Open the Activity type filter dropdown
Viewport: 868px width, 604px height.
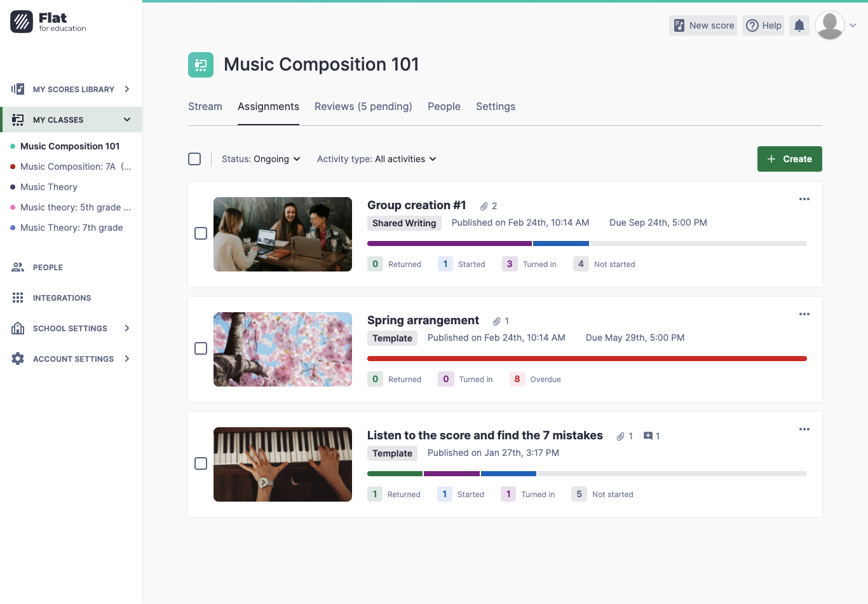pyautogui.click(x=376, y=159)
